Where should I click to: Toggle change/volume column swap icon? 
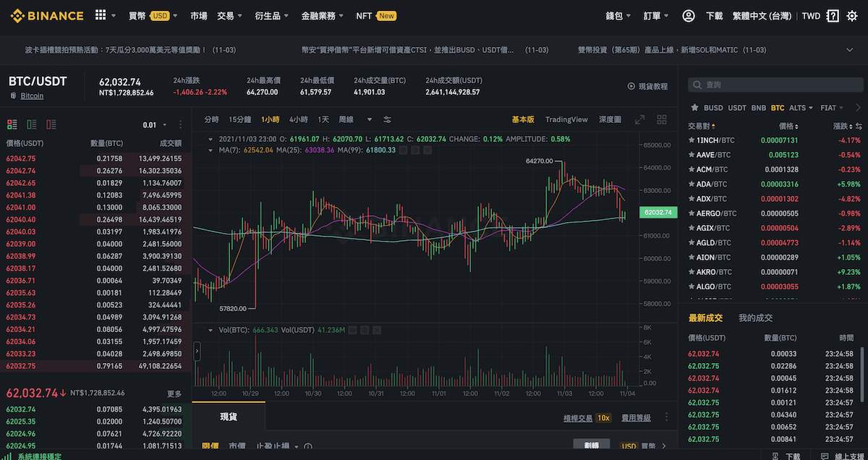click(858, 126)
